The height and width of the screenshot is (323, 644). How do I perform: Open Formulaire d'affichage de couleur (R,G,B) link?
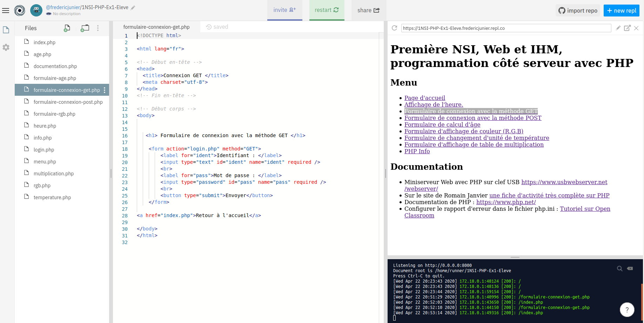tap(464, 131)
